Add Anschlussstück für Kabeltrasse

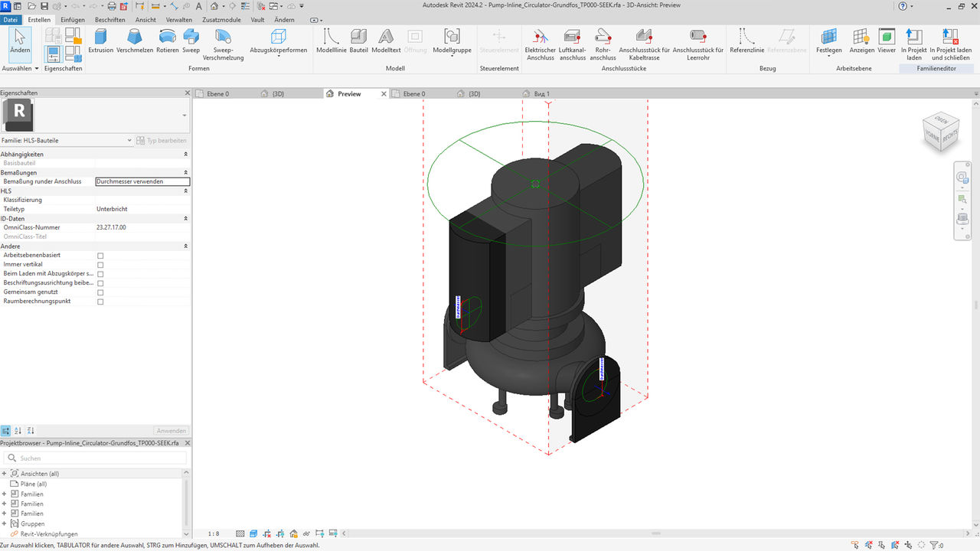pos(644,44)
